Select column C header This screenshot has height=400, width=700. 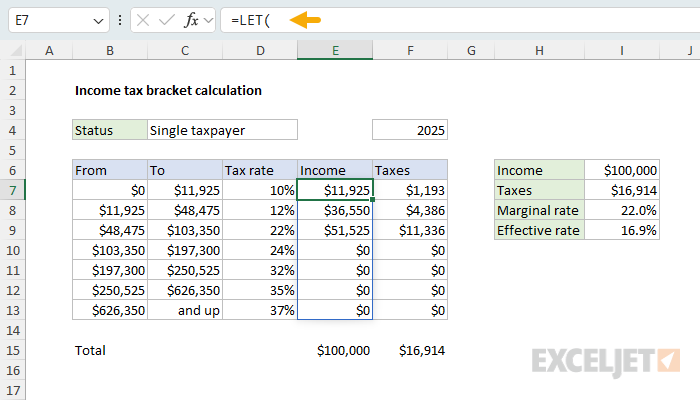coord(185,50)
